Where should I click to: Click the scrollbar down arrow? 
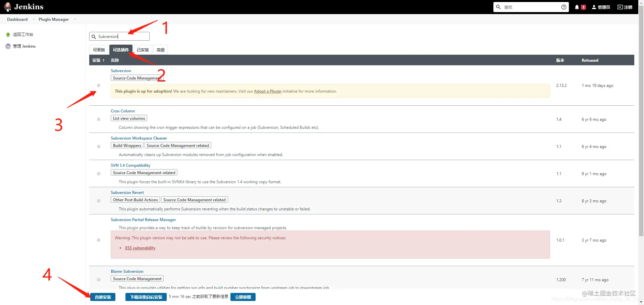click(x=641, y=302)
